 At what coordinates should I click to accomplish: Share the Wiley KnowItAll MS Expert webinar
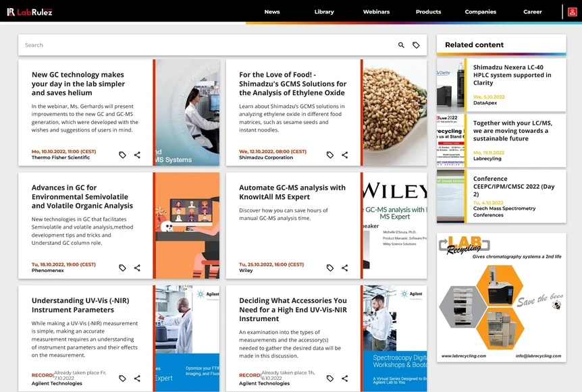click(345, 268)
